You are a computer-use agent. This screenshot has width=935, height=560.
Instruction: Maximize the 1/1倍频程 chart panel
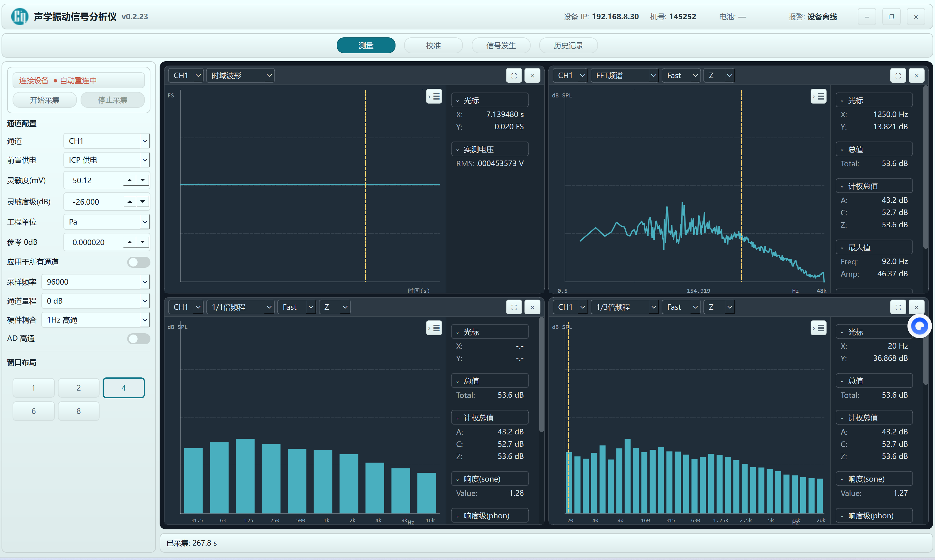pyautogui.click(x=513, y=307)
